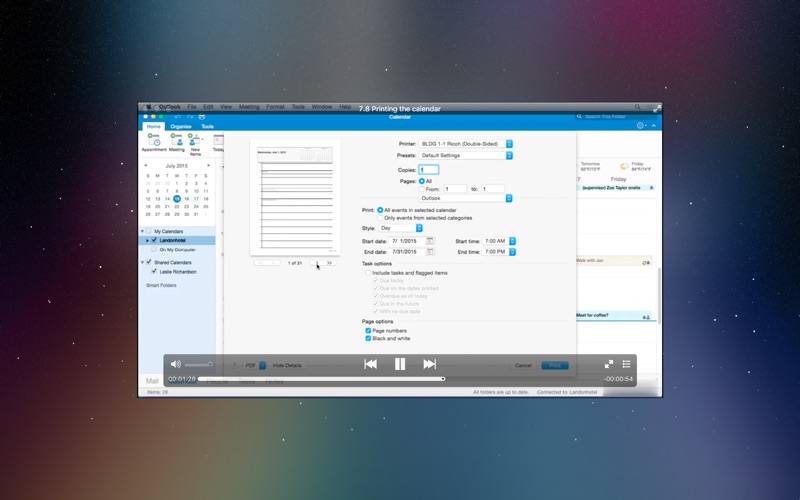Jump to last preview page arrows
The width and height of the screenshot is (800, 500).
[x=330, y=263]
